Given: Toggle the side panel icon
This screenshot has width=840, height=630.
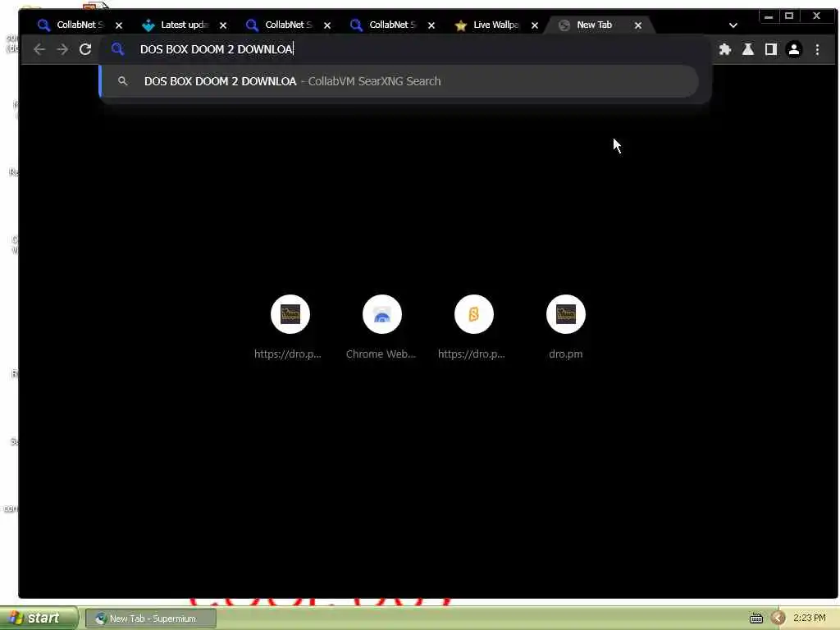Looking at the screenshot, I should click(771, 49).
